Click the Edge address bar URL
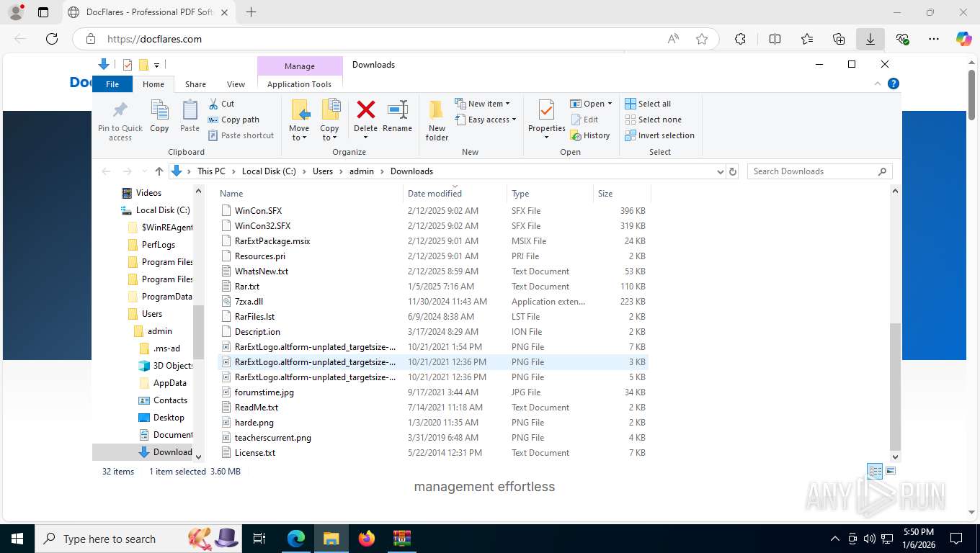 [154, 39]
